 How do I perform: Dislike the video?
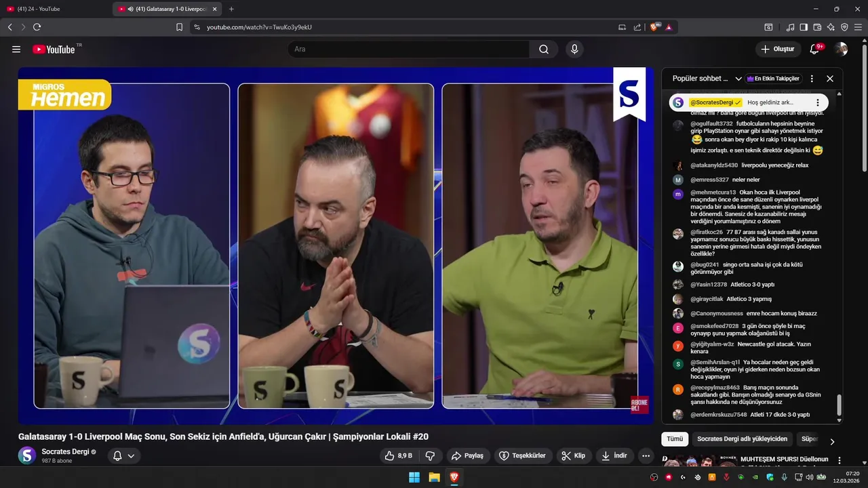pos(430,456)
